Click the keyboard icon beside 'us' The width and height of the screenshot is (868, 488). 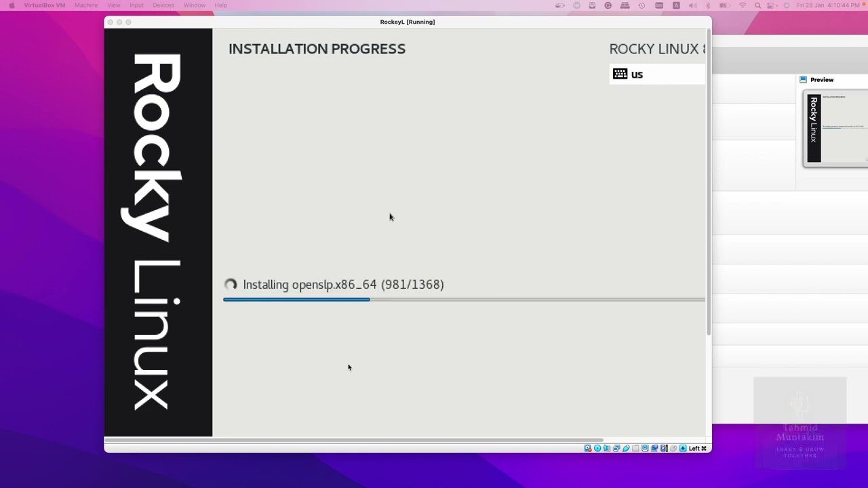tap(620, 74)
